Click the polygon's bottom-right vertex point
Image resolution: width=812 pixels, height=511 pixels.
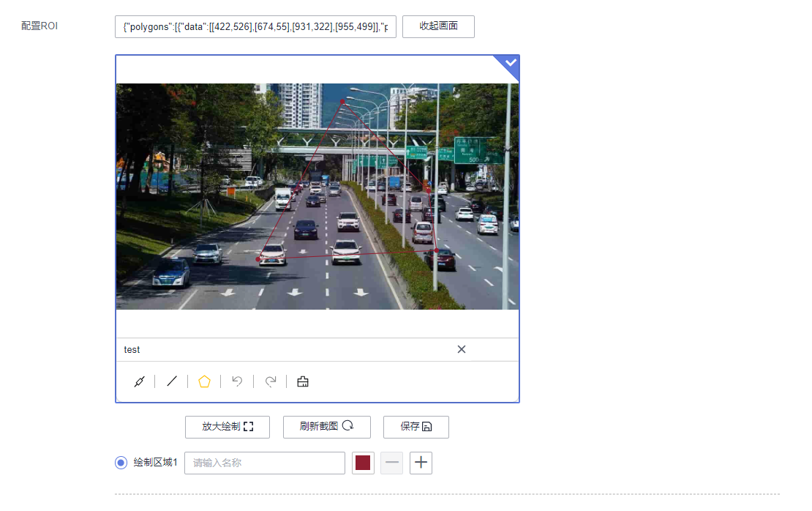pos(437,250)
